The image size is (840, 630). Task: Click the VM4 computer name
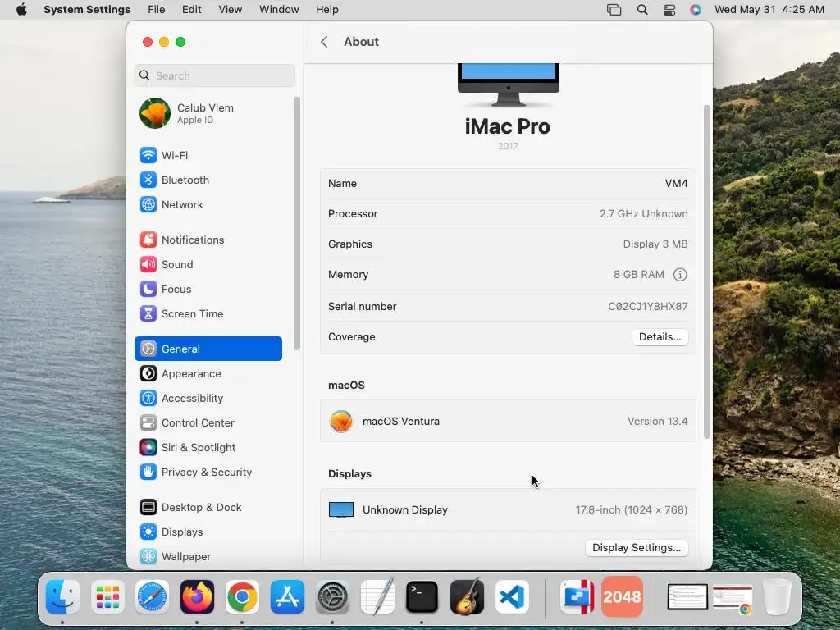click(x=676, y=183)
